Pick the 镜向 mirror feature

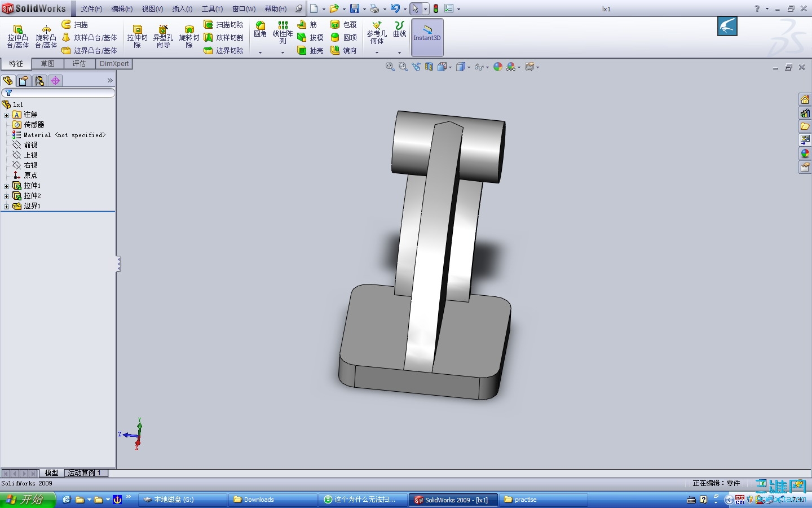343,50
